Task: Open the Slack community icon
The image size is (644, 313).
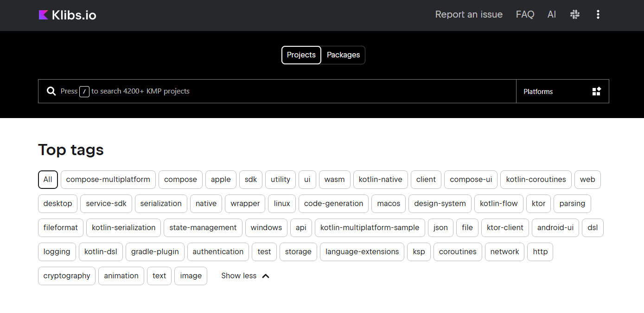Action: (x=575, y=14)
